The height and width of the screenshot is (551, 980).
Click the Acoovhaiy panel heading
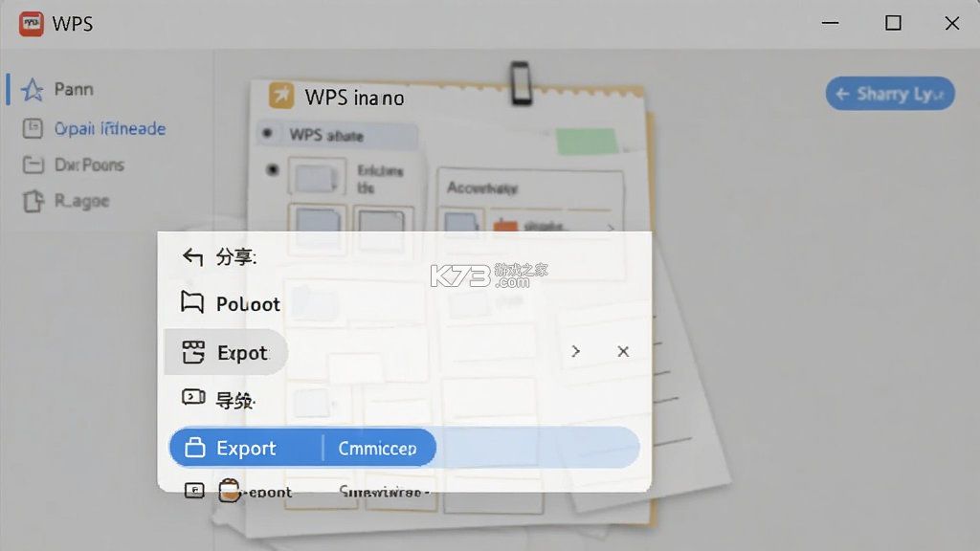[482, 187]
